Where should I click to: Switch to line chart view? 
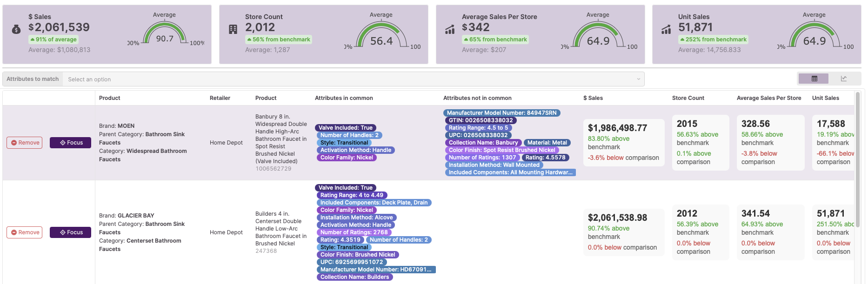pyautogui.click(x=843, y=79)
